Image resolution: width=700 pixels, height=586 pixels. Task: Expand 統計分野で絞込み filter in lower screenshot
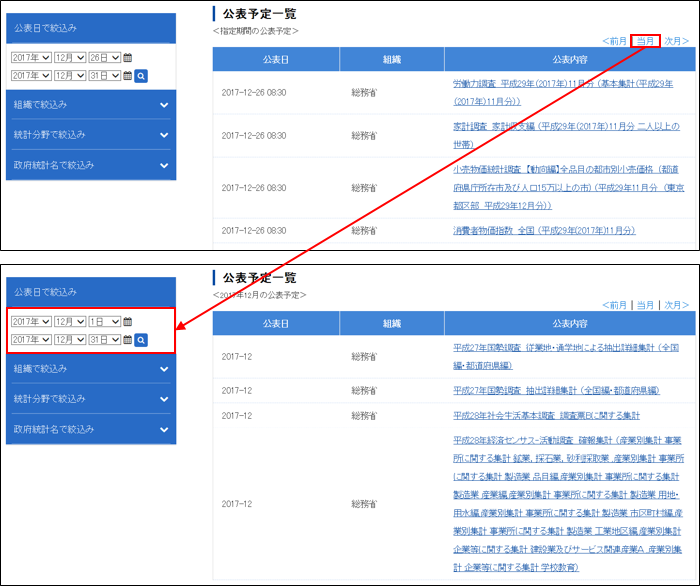pyautogui.click(x=90, y=399)
